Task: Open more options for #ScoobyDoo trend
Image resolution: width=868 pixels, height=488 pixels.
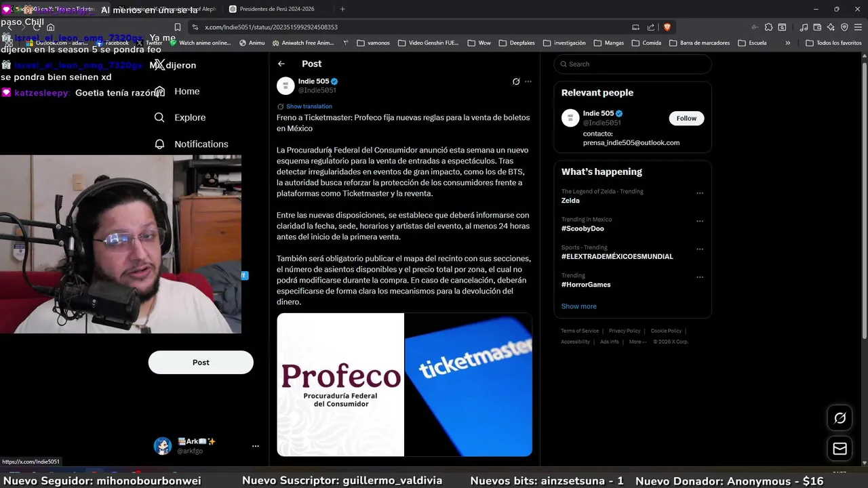Action: point(700,221)
